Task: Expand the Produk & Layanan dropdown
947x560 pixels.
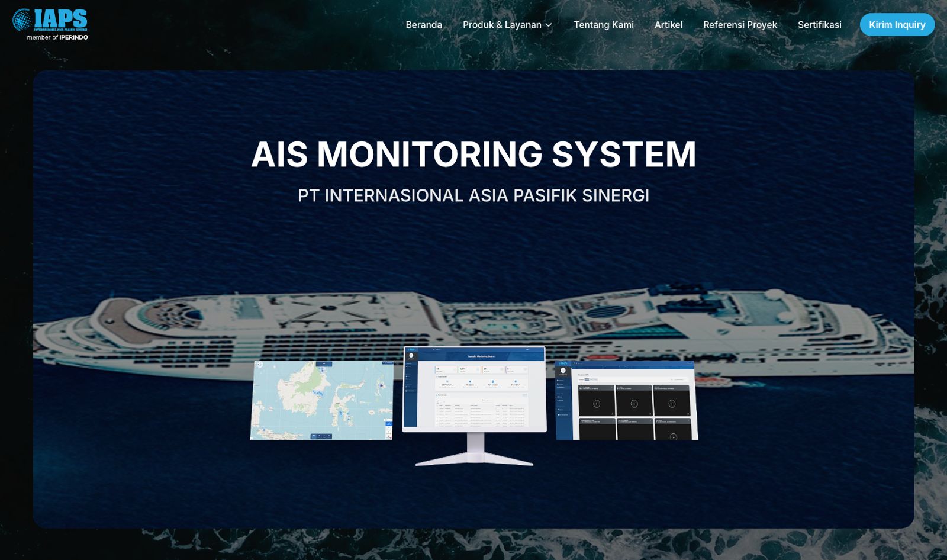Action: pyautogui.click(x=507, y=25)
